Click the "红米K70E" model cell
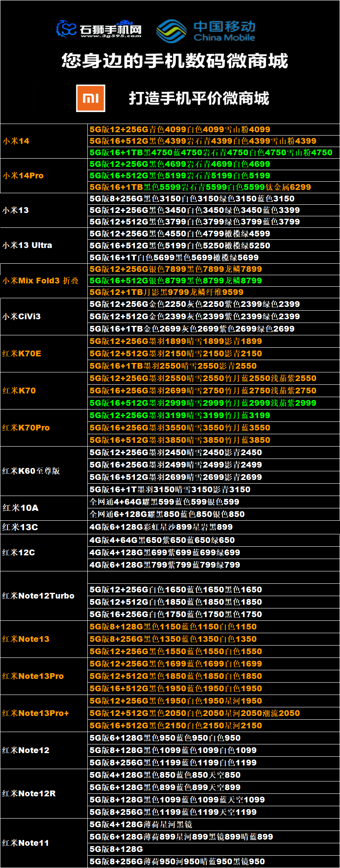Screen dimensions: 340x868 [x=44, y=353]
